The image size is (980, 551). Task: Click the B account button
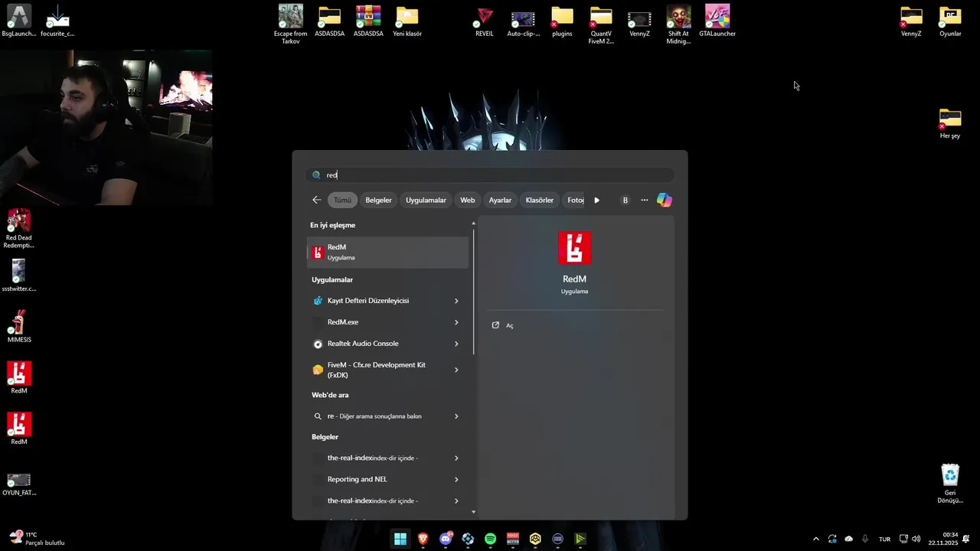click(x=625, y=200)
